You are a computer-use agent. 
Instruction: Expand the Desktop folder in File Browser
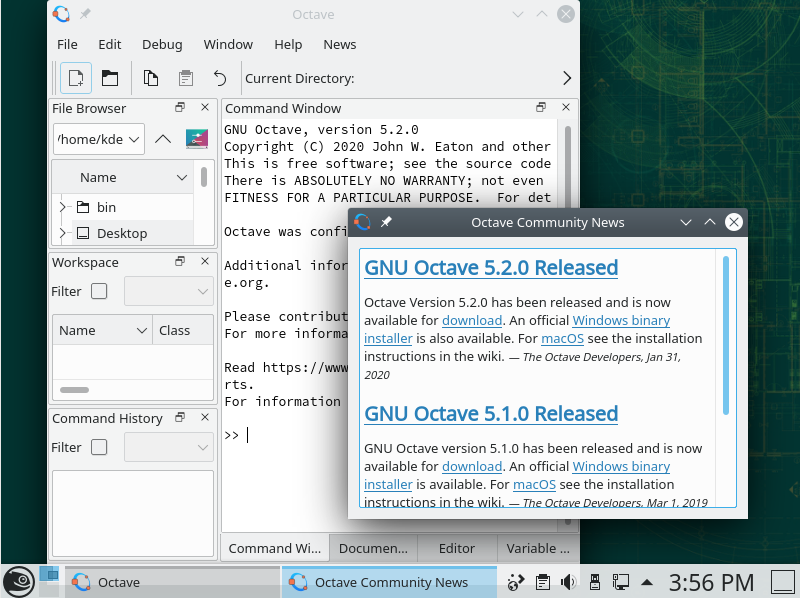click(63, 233)
